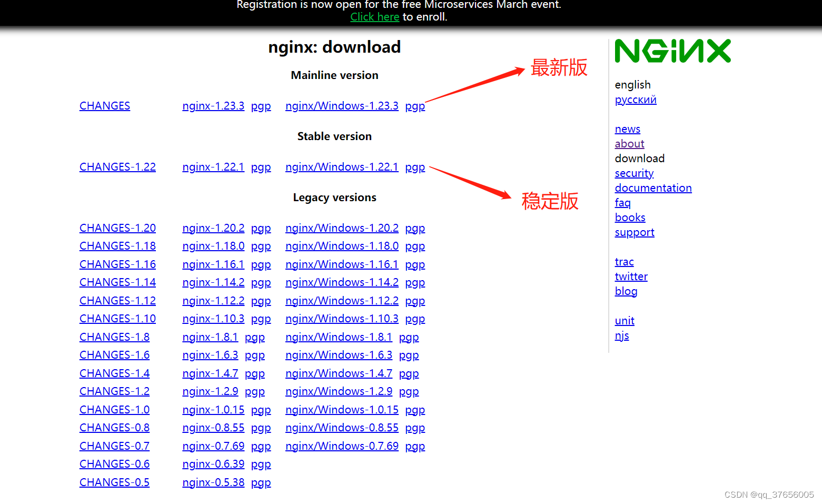The width and height of the screenshot is (822, 504).
Task: Open mainline CHANGES link
Action: [105, 106]
